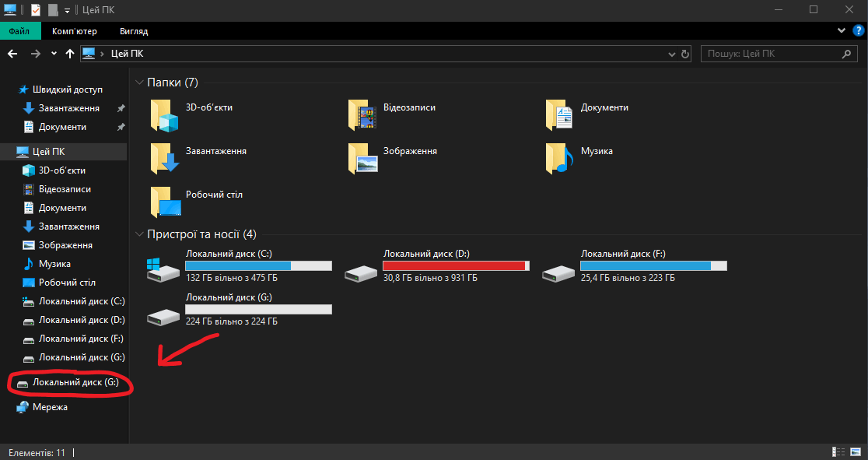Open Help via the blue question mark icon

point(858,30)
